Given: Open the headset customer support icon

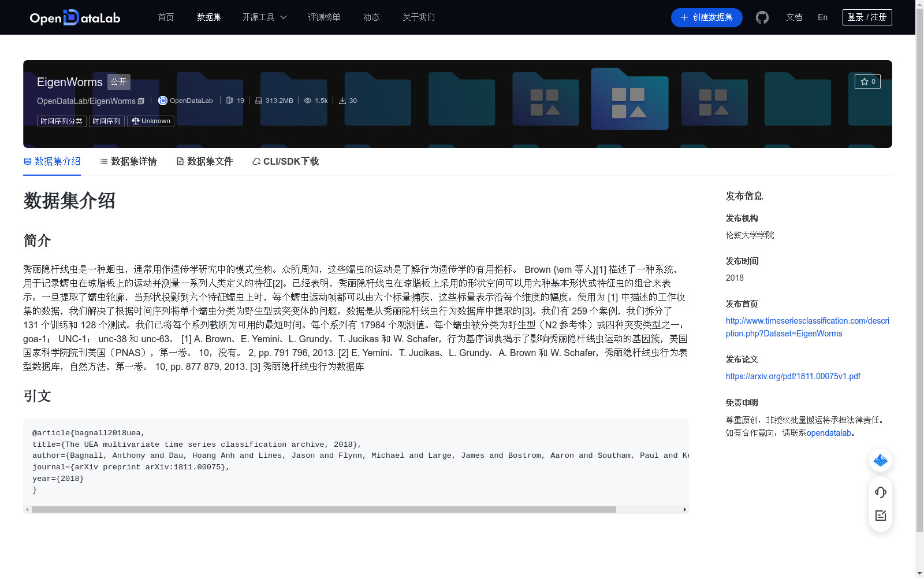Looking at the screenshot, I should pyautogui.click(x=881, y=492).
